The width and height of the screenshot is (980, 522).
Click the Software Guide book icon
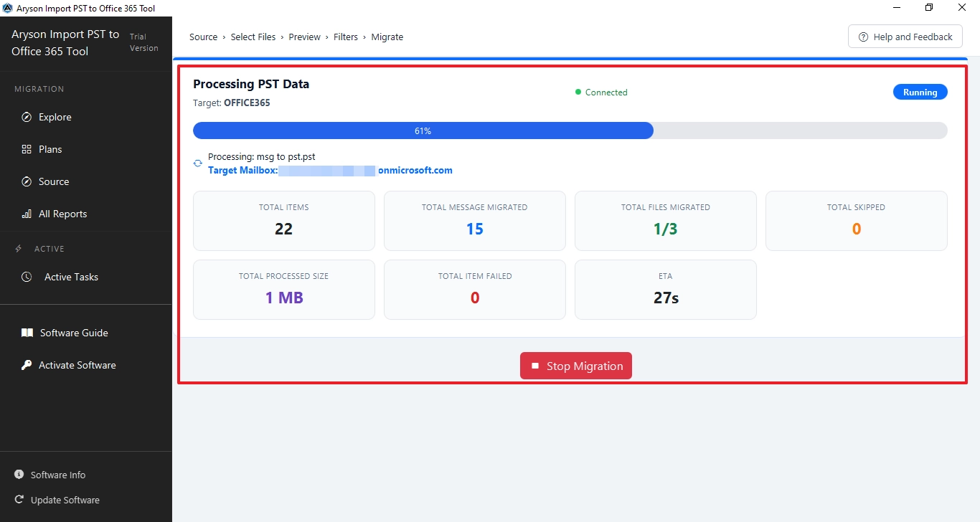27,333
